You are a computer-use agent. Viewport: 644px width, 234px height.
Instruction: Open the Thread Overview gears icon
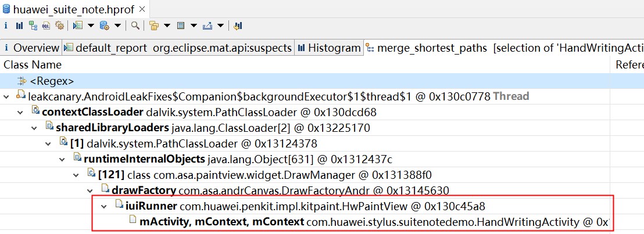coord(59,26)
